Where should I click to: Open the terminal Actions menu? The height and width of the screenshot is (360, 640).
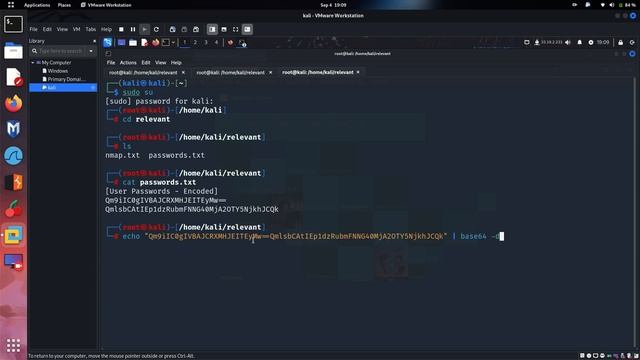(x=128, y=62)
